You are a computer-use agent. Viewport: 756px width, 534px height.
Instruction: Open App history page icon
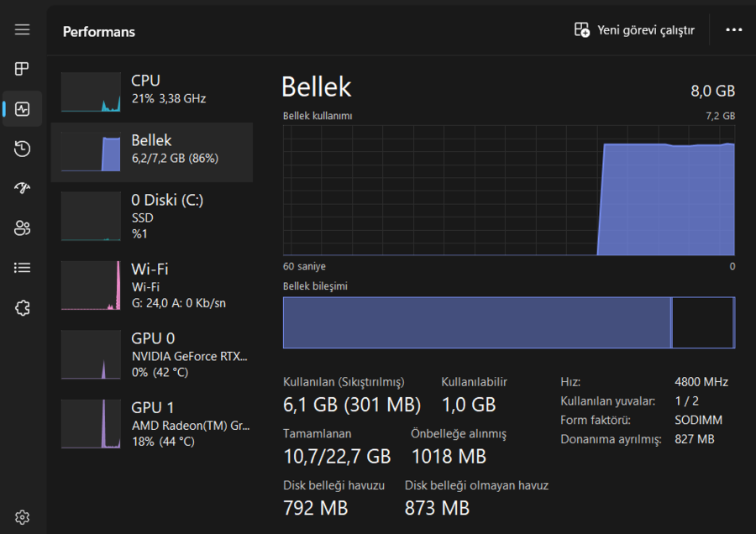coord(22,149)
